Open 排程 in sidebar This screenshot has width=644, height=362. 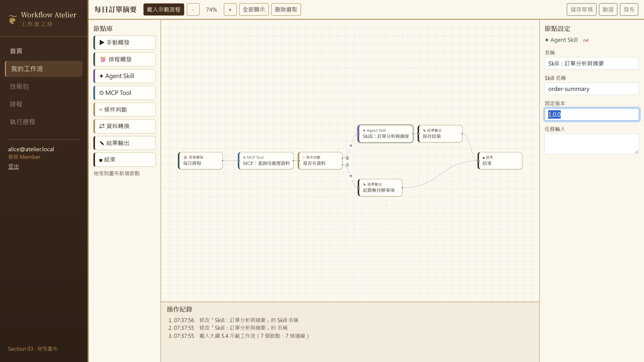tap(43, 104)
